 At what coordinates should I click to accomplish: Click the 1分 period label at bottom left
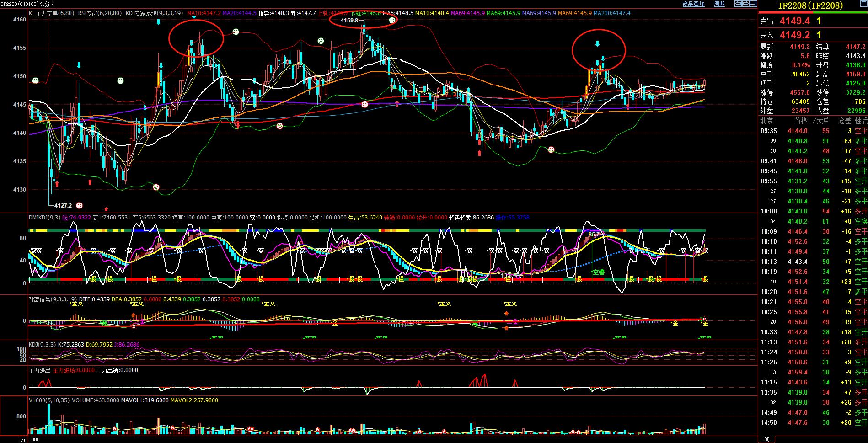[21, 439]
